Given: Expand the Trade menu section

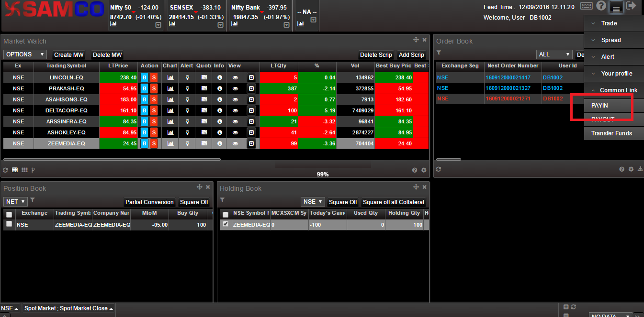Looking at the screenshot, I should click(x=614, y=23).
